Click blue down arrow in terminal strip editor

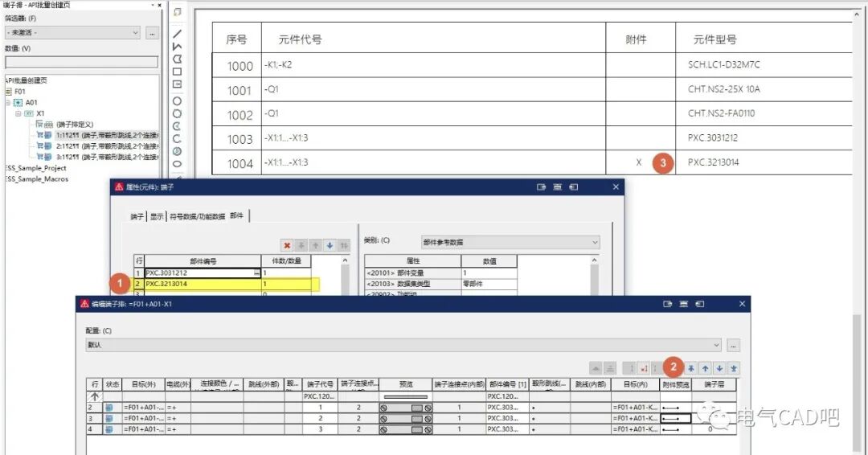(719, 368)
